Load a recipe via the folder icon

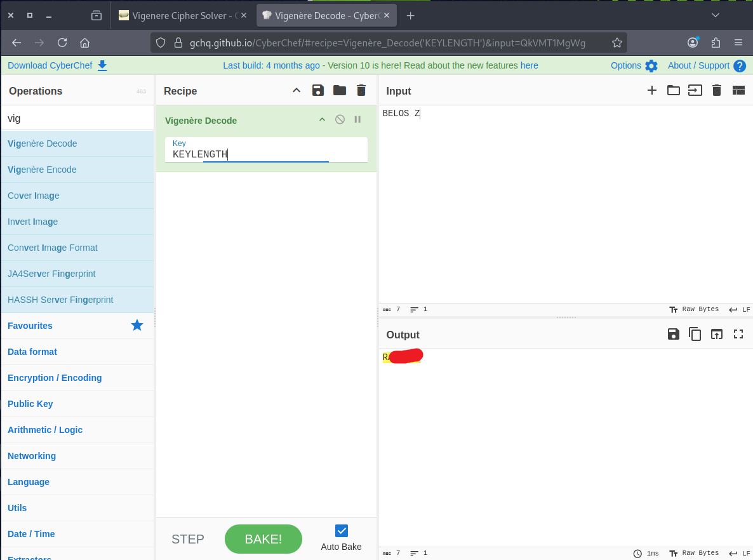(340, 91)
